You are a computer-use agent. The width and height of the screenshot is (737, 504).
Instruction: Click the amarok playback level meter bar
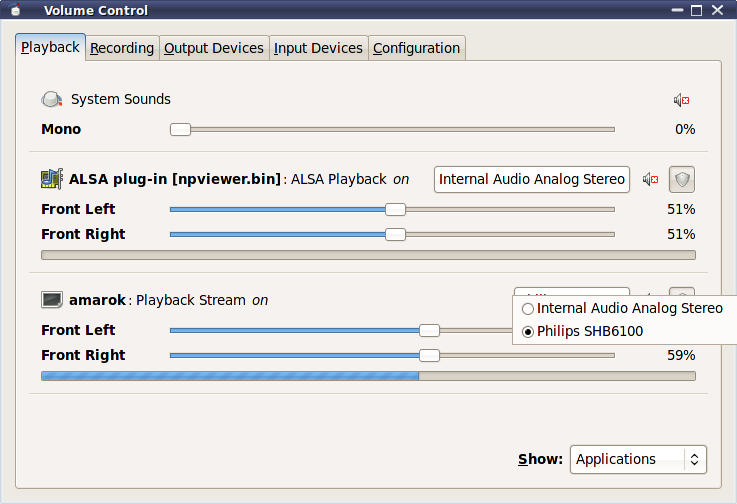click(368, 376)
